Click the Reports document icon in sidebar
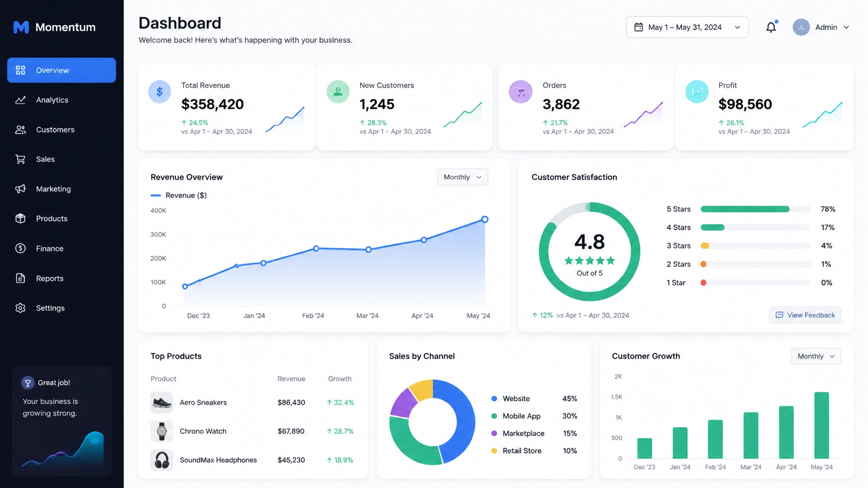 (20, 278)
